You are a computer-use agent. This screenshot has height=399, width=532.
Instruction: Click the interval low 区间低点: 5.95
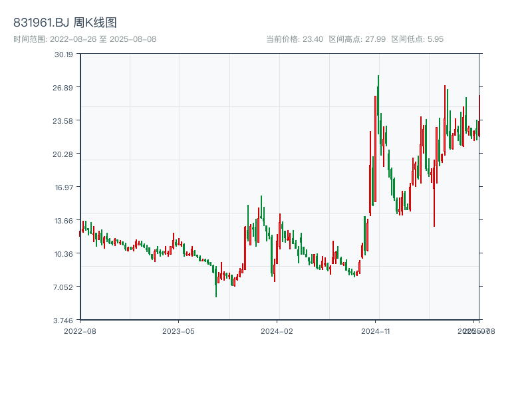418,39
